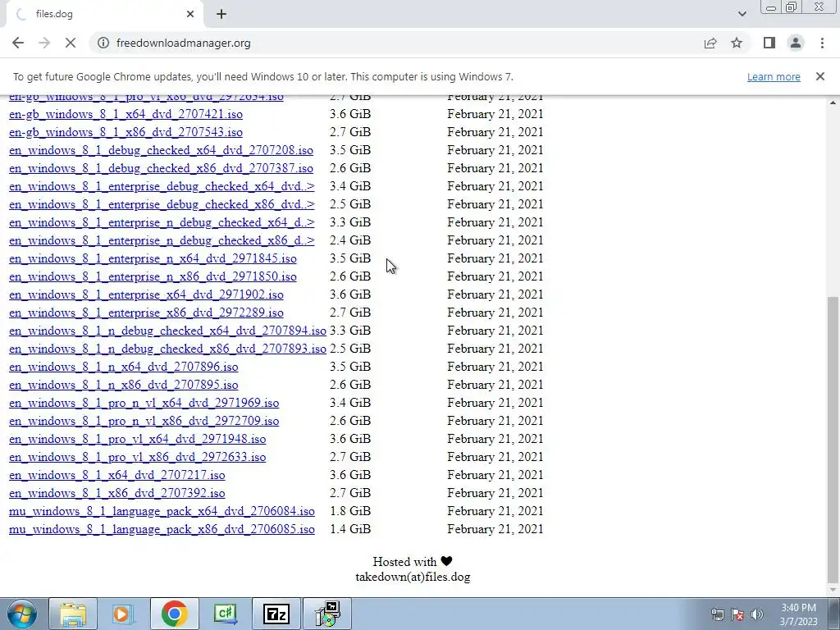
Task: Download en_windows_8_1_x64_dvd_2707217.iso
Action: tap(117, 475)
